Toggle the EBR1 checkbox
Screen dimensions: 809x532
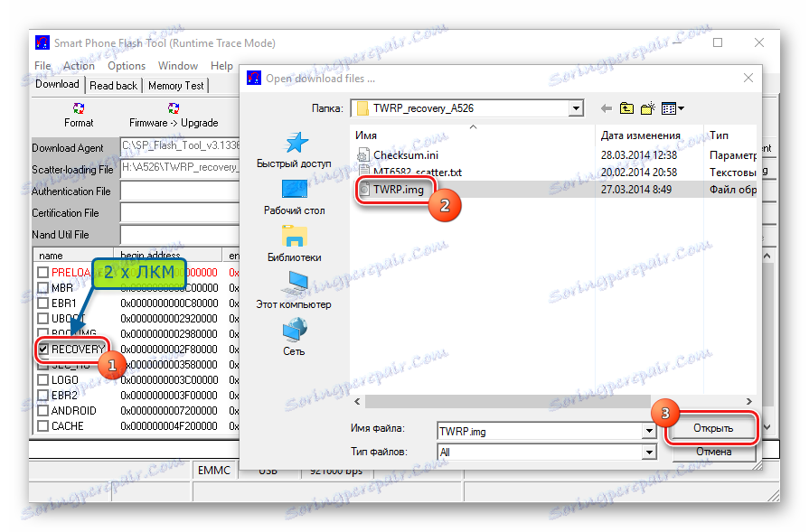pyautogui.click(x=42, y=303)
